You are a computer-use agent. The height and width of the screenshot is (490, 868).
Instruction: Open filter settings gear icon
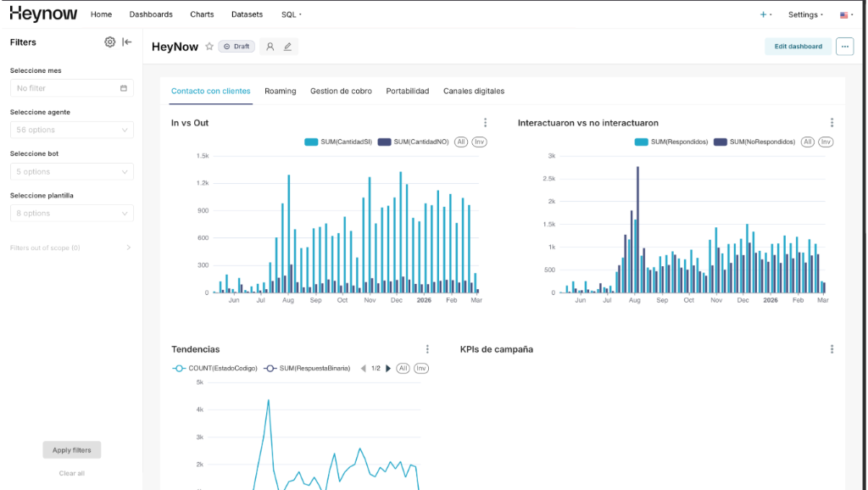(109, 42)
